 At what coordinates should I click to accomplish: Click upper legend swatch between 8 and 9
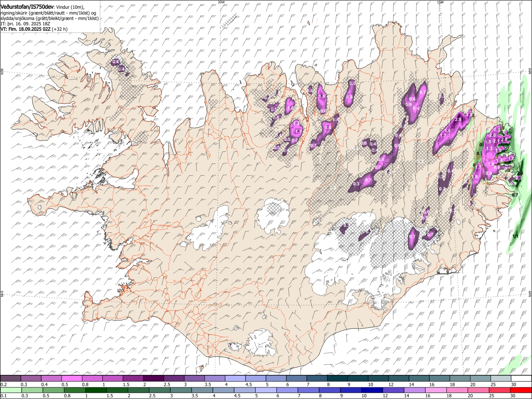337,378
